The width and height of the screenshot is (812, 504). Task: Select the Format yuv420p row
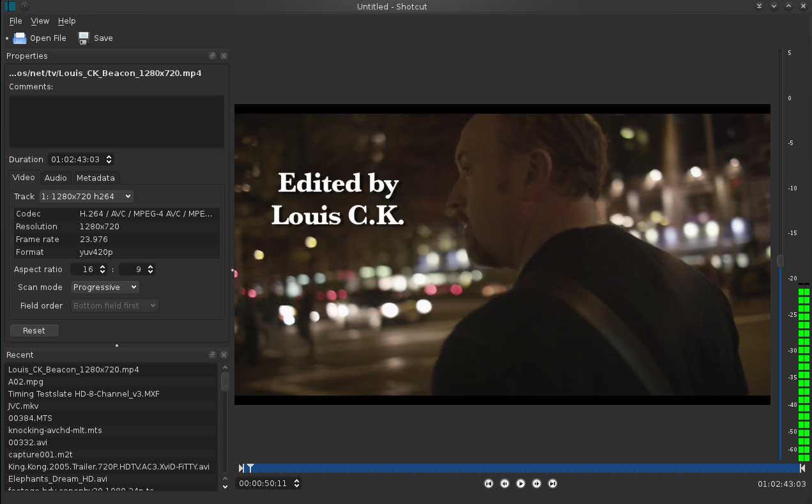click(116, 252)
